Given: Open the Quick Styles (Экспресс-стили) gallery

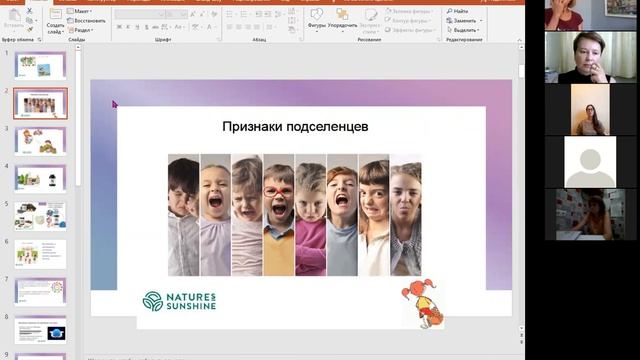Looking at the screenshot, I should (371, 20).
